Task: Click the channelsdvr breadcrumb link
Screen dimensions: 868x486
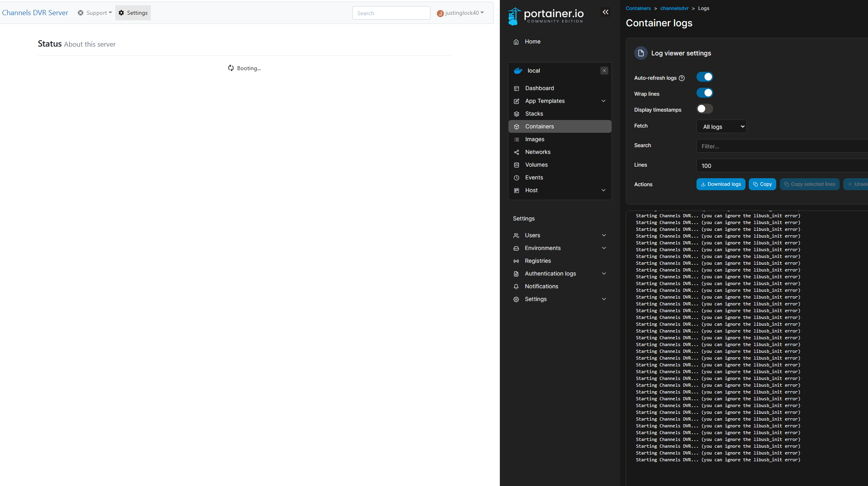Action: 674,8
